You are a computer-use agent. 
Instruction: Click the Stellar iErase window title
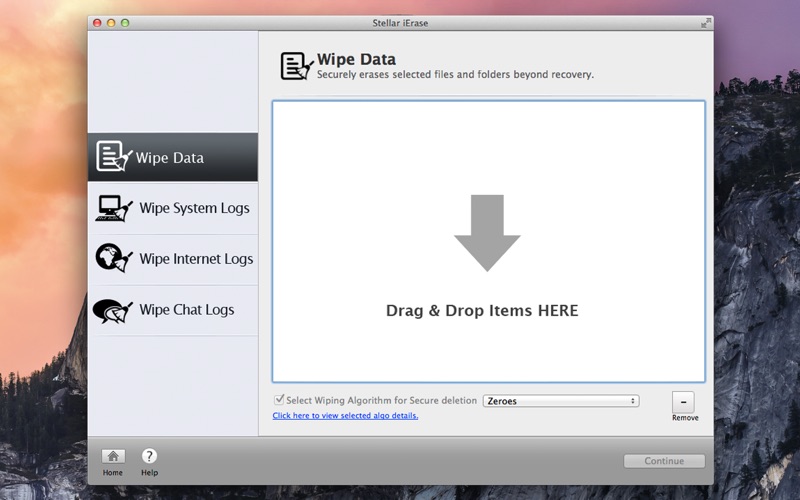point(400,23)
